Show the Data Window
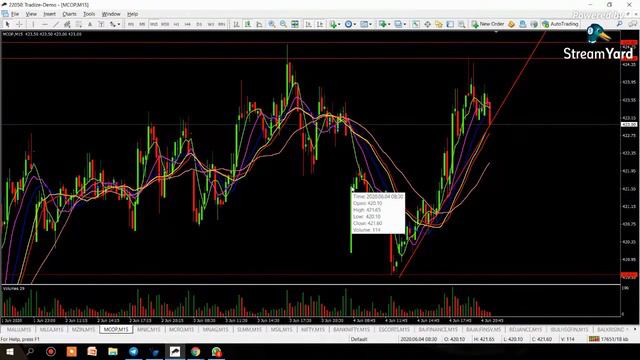This screenshot has width=640, height=360. pos(427,24)
